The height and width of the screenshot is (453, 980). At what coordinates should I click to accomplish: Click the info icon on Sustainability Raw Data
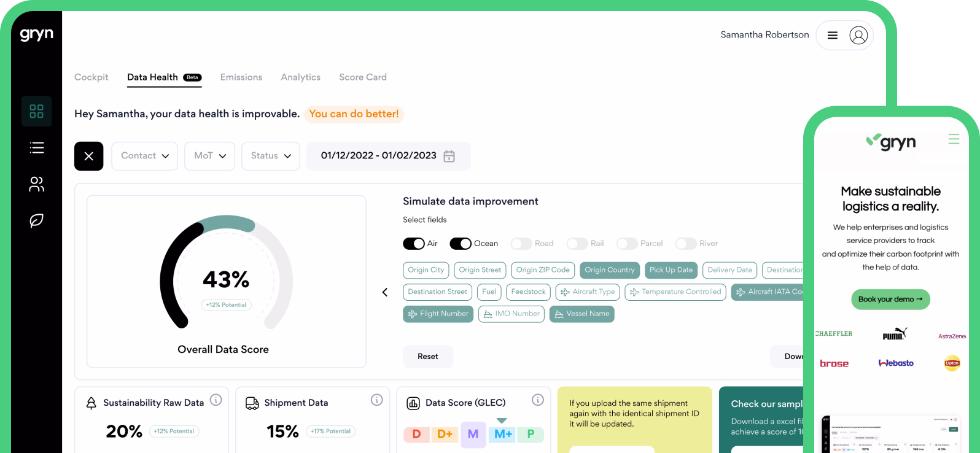[216, 400]
